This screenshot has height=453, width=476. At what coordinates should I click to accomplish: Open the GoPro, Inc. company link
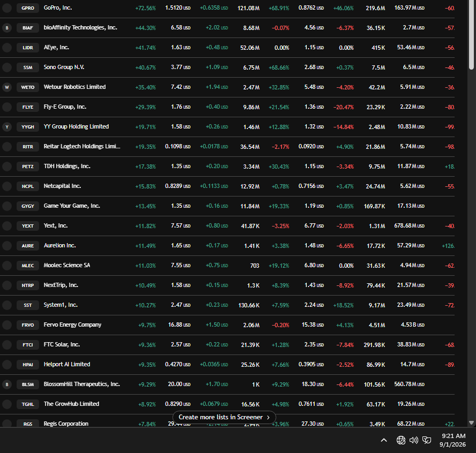tap(58, 7)
